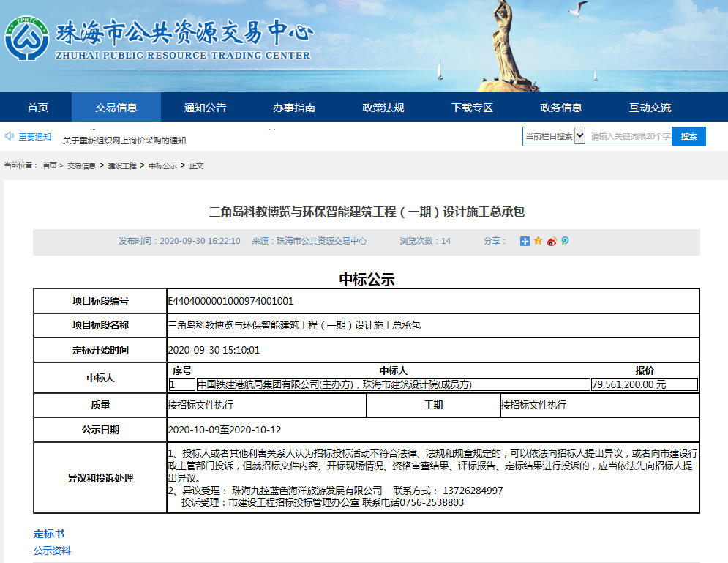The height and width of the screenshot is (563, 728).
Task: Click the 建设工程 breadcrumb link
Action: coord(122,166)
